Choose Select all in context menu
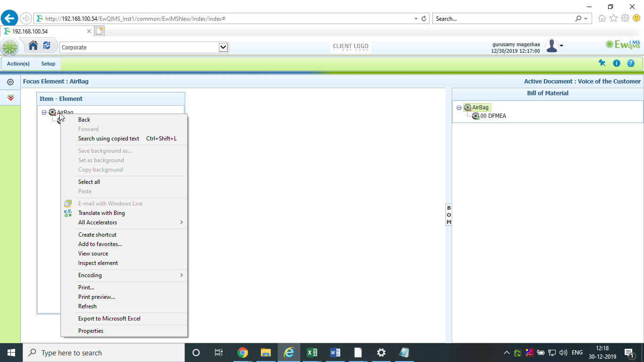Screen dimensions: 644x362 [124, 182]
